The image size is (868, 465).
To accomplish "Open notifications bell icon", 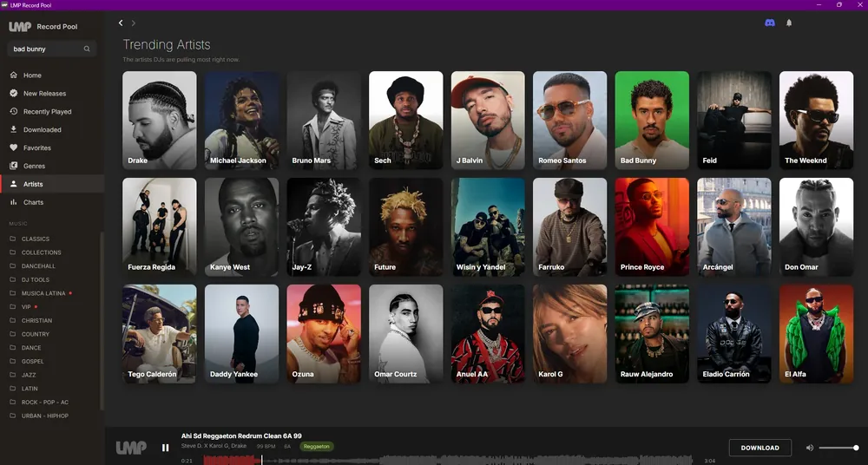I will (789, 23).
